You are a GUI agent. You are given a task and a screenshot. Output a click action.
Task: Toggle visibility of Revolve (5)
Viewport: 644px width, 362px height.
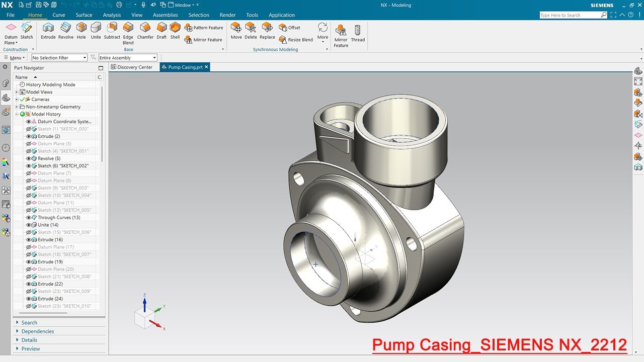point(29,158)
